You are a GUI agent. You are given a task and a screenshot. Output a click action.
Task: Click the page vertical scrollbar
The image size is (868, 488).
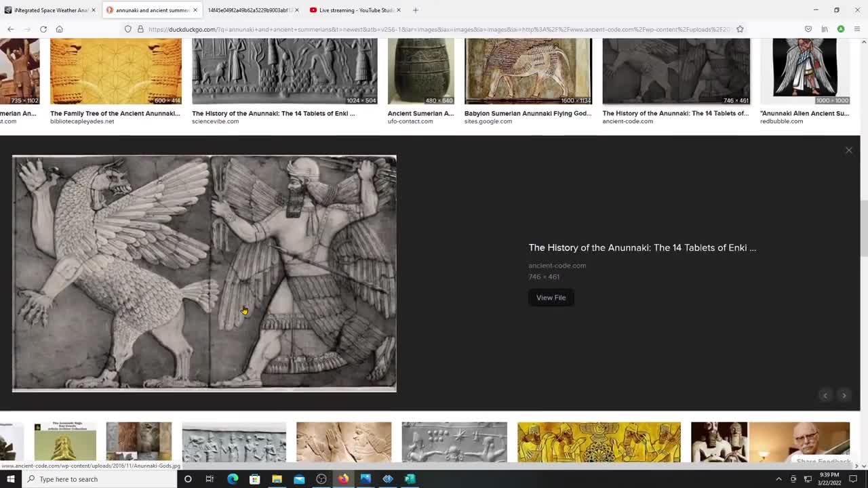(x=864, y=229)
